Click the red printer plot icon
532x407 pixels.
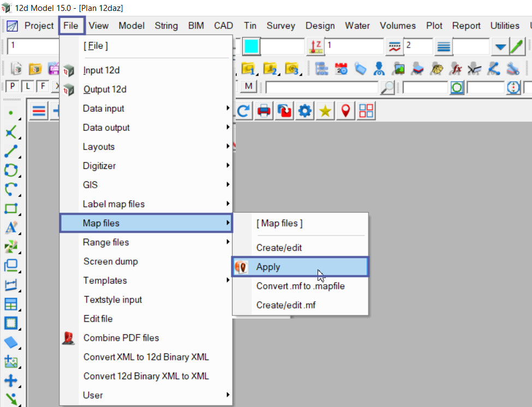264,111
